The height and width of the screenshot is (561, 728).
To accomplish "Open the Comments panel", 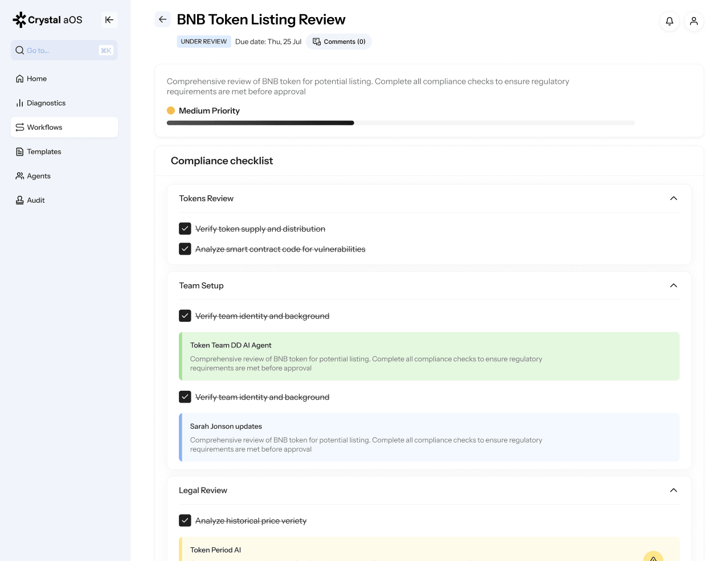I will click(x=339, y=41).
